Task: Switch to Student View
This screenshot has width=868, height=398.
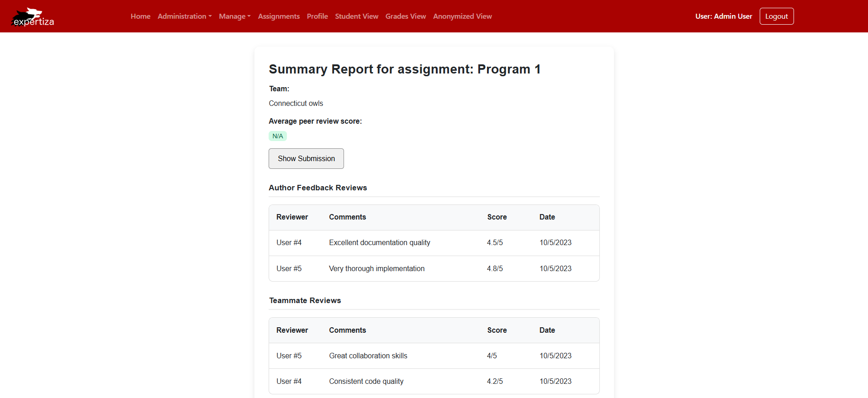Action: (356, 16)
